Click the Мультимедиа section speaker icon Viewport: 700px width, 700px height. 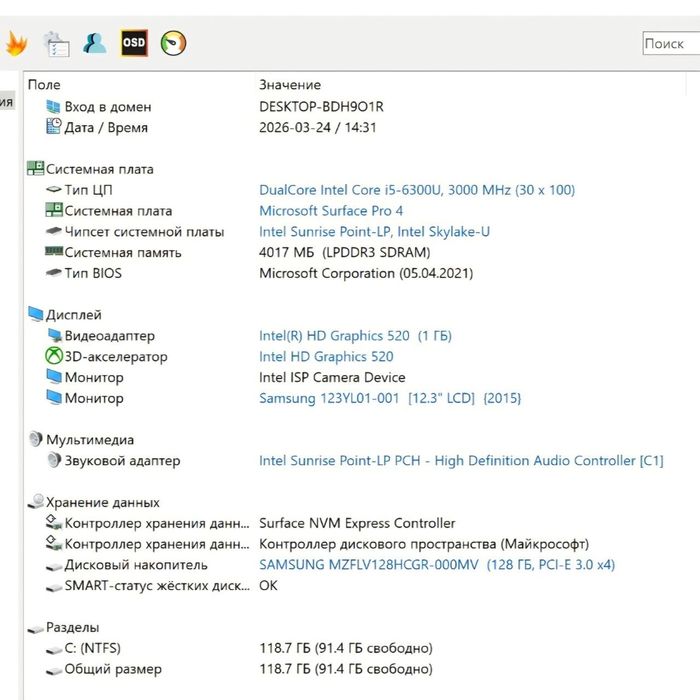[x=35, y=439]
